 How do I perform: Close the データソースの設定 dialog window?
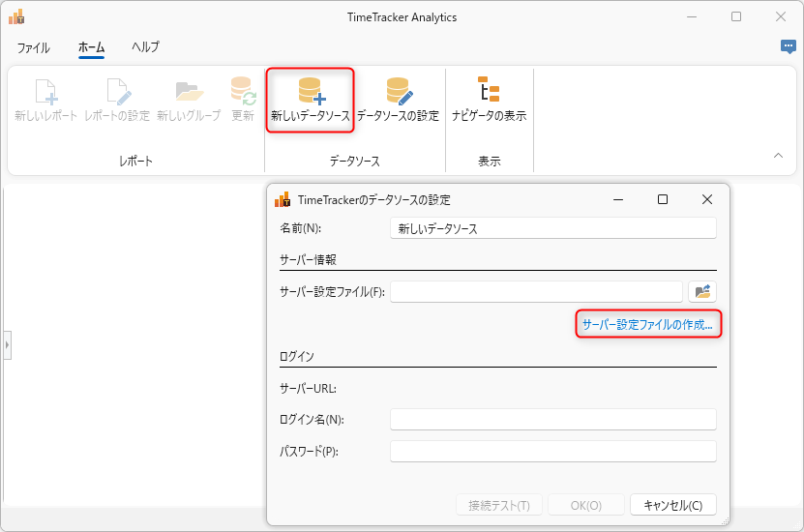(706, 199)
